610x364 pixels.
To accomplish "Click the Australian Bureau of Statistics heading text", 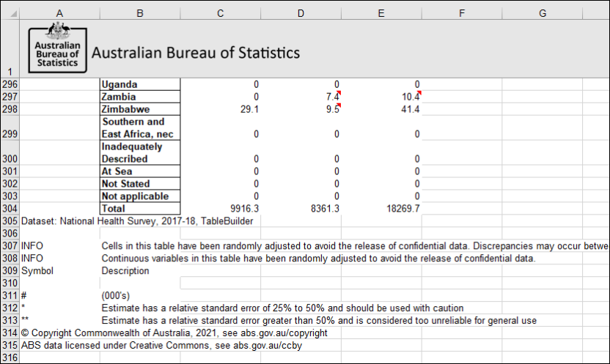I will pos(196,53).
